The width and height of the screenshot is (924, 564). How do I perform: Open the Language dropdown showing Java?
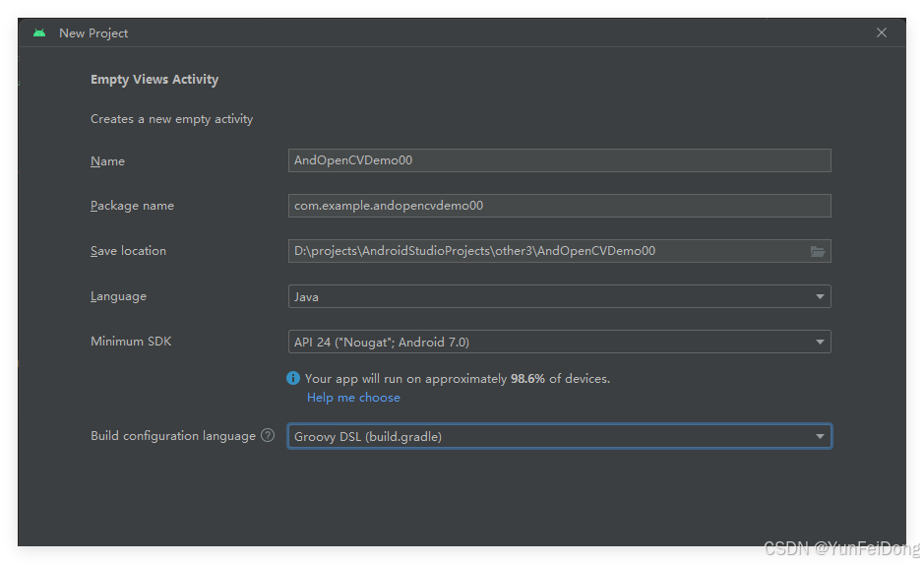[559, 296]
